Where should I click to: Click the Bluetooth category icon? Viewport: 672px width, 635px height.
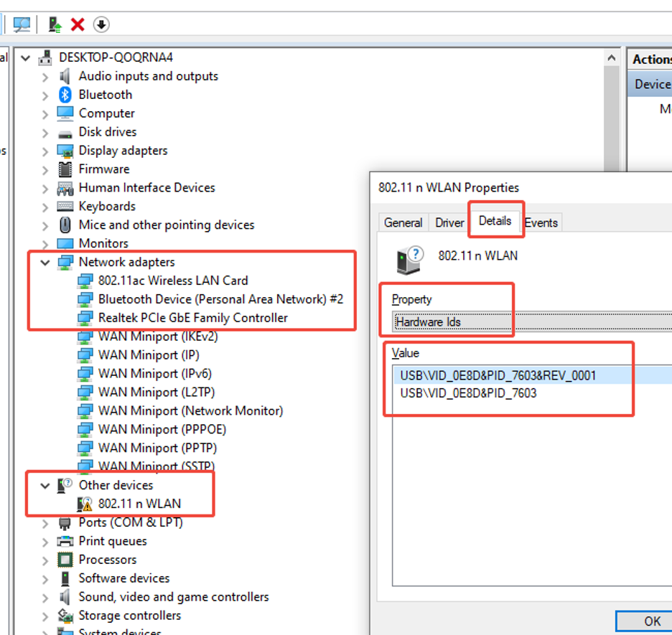click(x=65, y=95)
